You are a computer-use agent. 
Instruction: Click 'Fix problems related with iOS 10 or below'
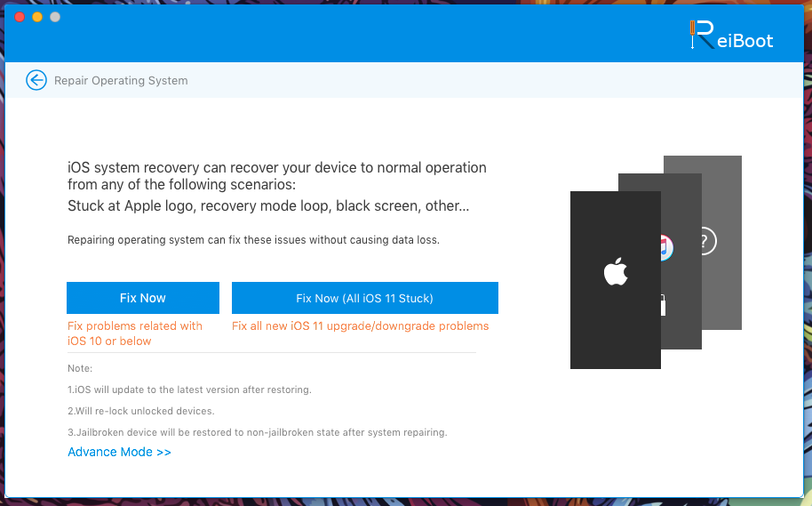135,333
